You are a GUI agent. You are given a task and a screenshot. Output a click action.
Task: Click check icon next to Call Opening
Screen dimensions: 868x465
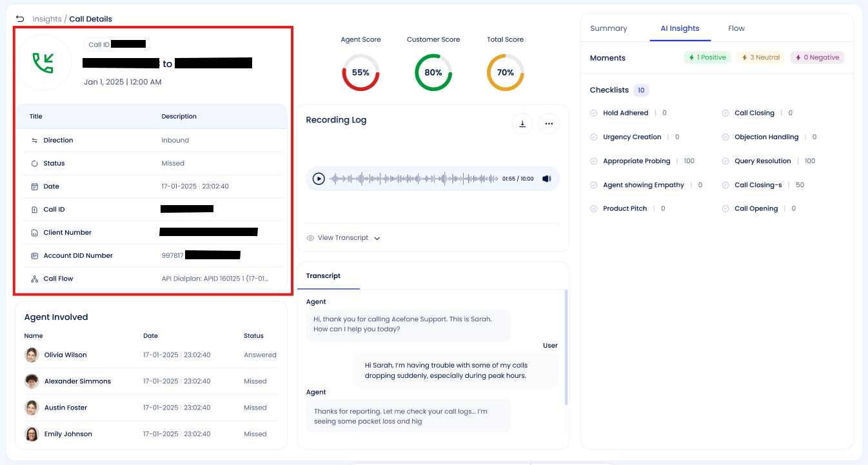click(725, 208)
